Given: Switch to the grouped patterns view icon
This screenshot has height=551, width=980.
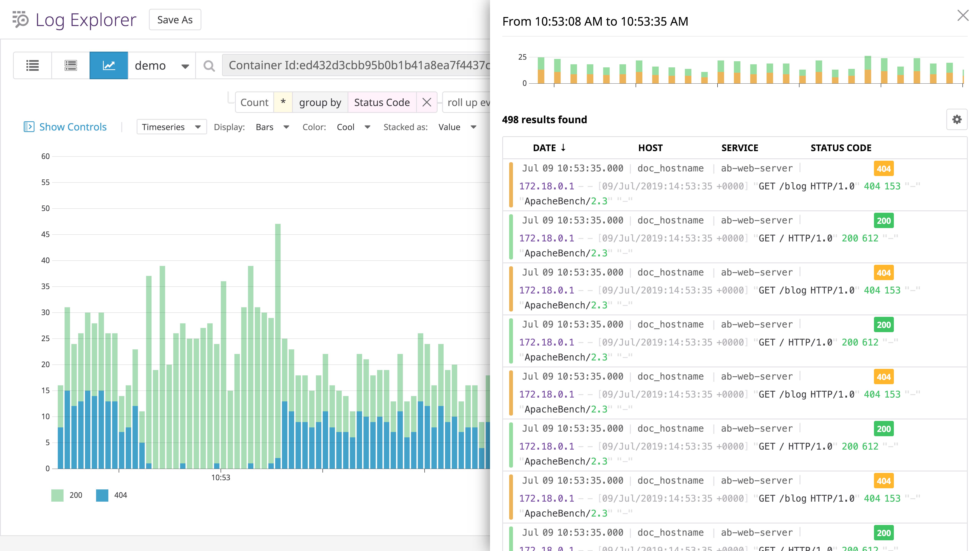Looking at the screenshot, I should [70, 65].
